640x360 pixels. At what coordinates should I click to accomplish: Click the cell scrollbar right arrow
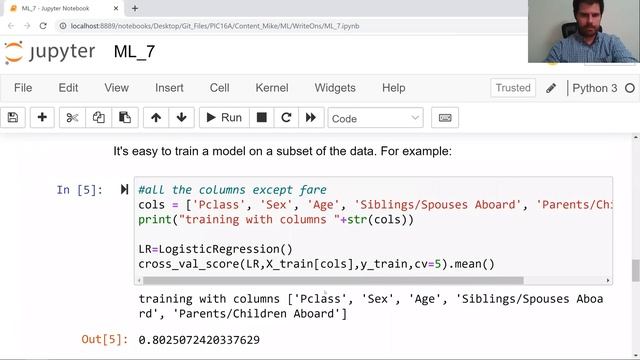(x=608, y=280)
